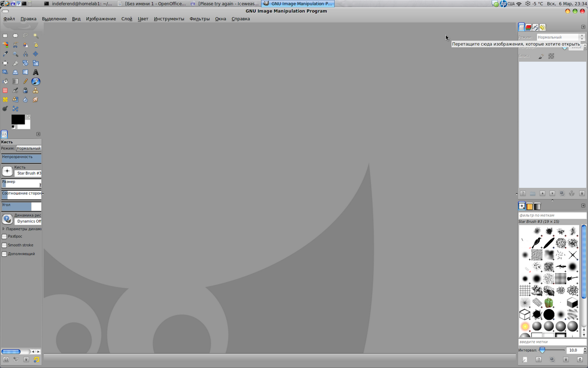Viewport: 588px width, 368px height.
Task: Select the Measure compass tool
Action: 25,54
